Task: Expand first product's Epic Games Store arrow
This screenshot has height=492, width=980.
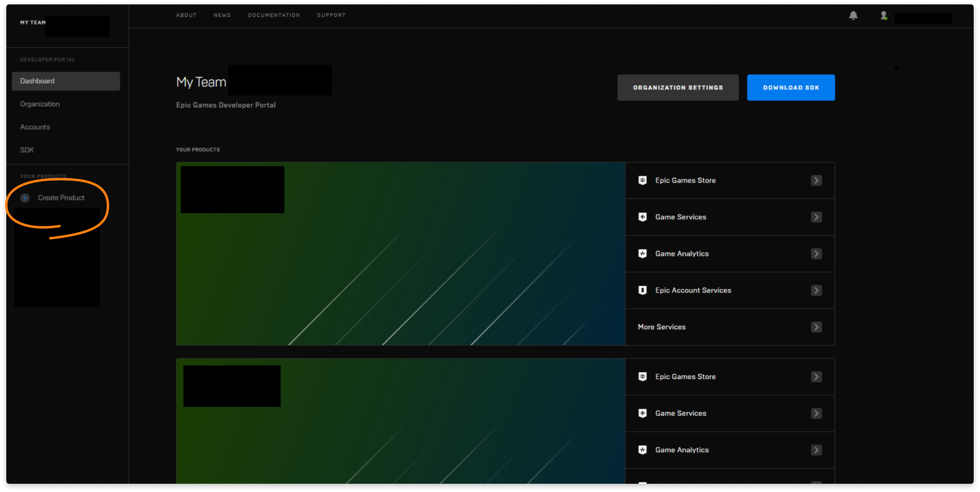Action: click(816, 181)
